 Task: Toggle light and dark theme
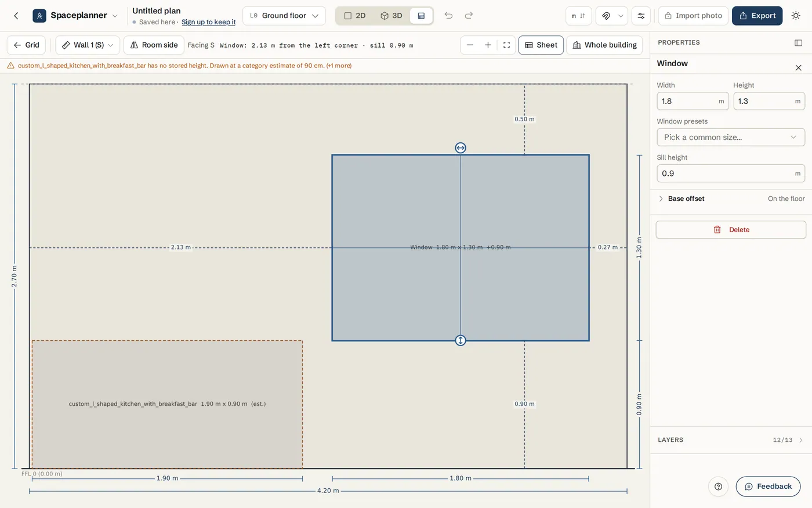[x=796, y=16]
